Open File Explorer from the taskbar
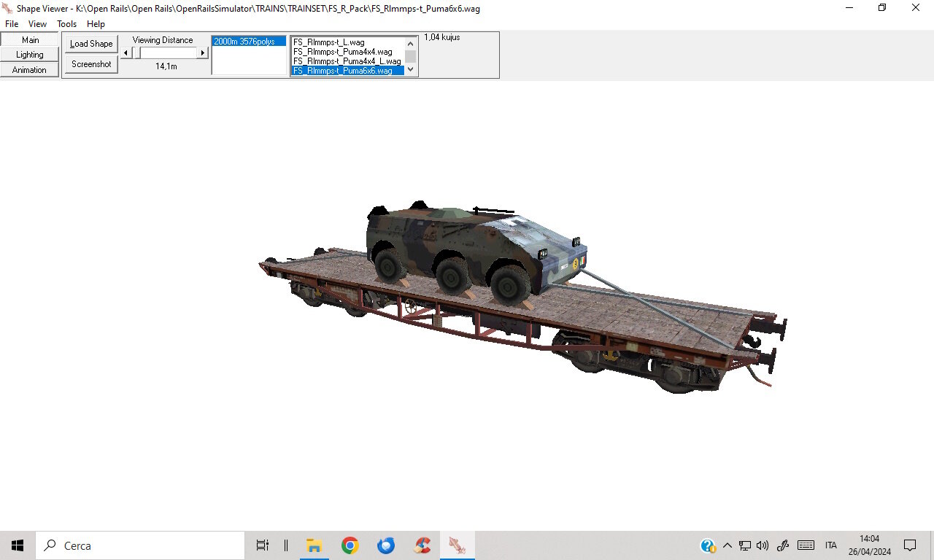 (x=314, y=545)
